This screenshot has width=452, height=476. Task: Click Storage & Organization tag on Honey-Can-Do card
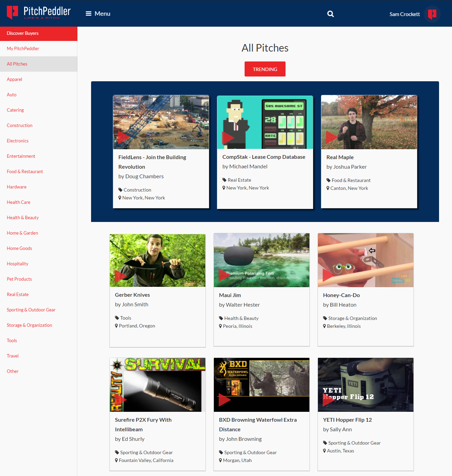click(x=352, y=318)
